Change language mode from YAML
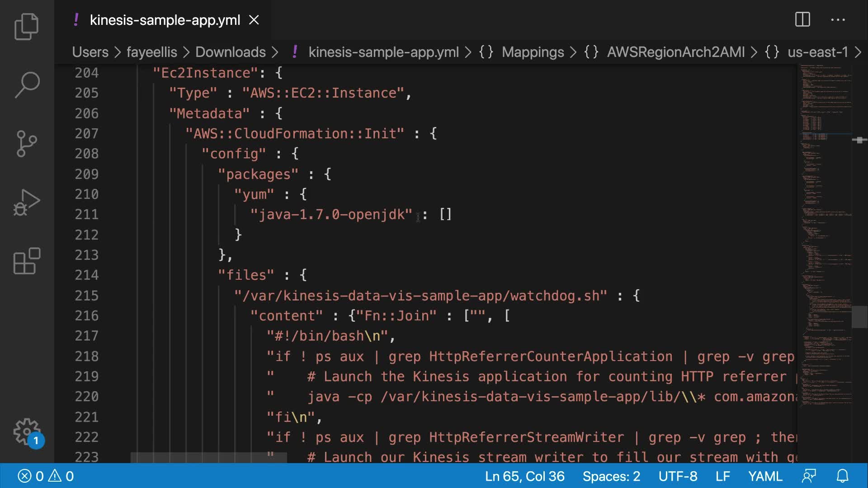Image resolution: width=868 pixels, height=488 pixels. (765, 476)
